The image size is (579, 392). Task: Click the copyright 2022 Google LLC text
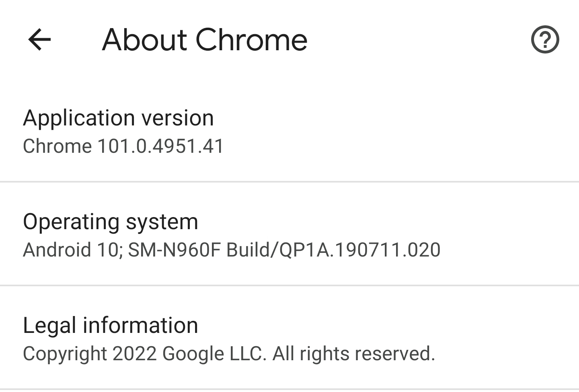230,354
